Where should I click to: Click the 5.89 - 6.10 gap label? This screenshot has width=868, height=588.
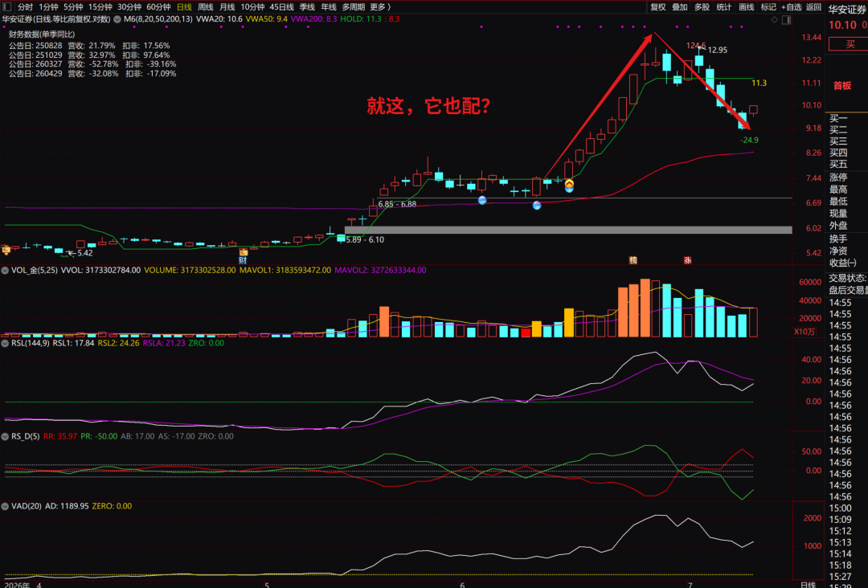(365, 240)
